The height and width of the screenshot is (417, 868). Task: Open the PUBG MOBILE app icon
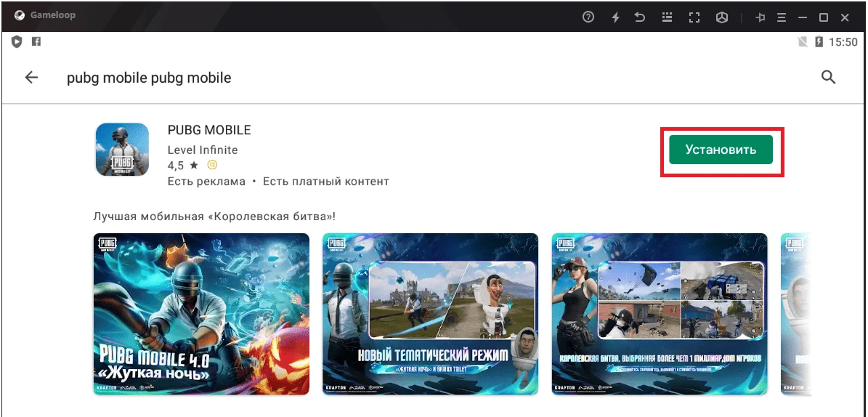tap(122, 150)
